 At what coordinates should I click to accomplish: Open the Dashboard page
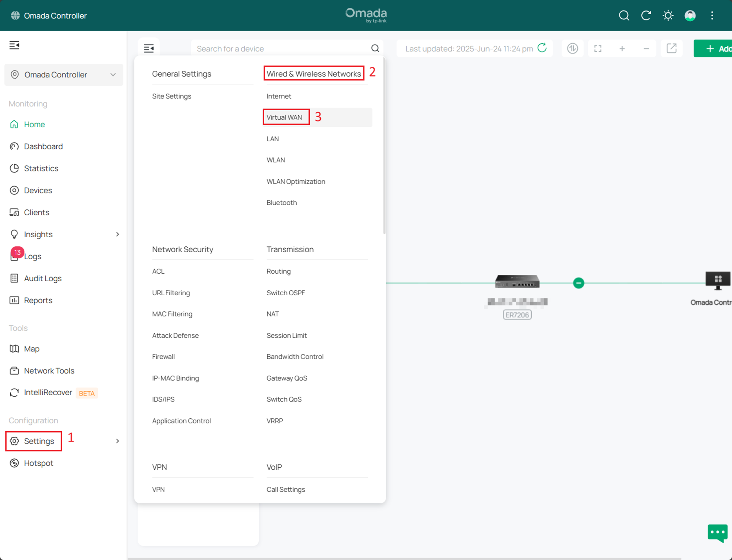(x=43, y=146)
